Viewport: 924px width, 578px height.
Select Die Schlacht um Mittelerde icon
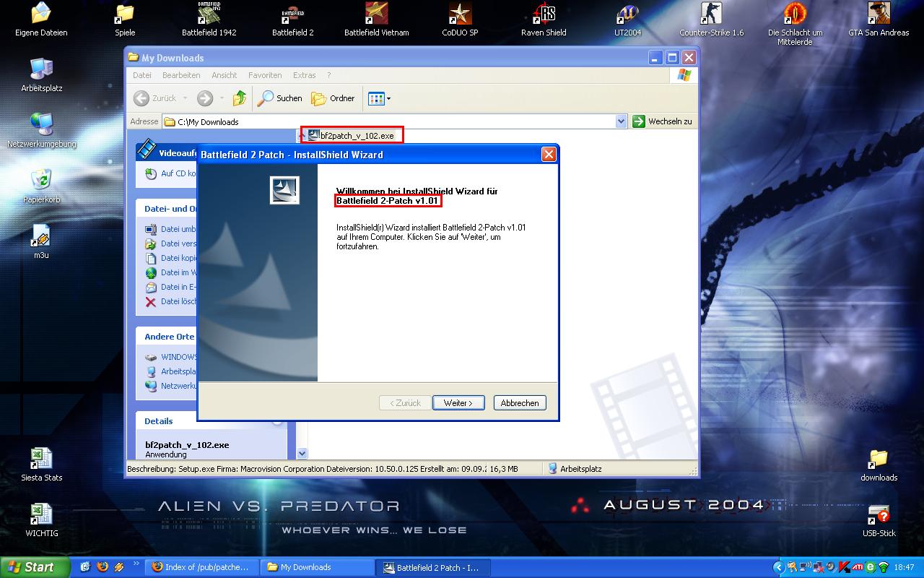[x=795, y=24]
